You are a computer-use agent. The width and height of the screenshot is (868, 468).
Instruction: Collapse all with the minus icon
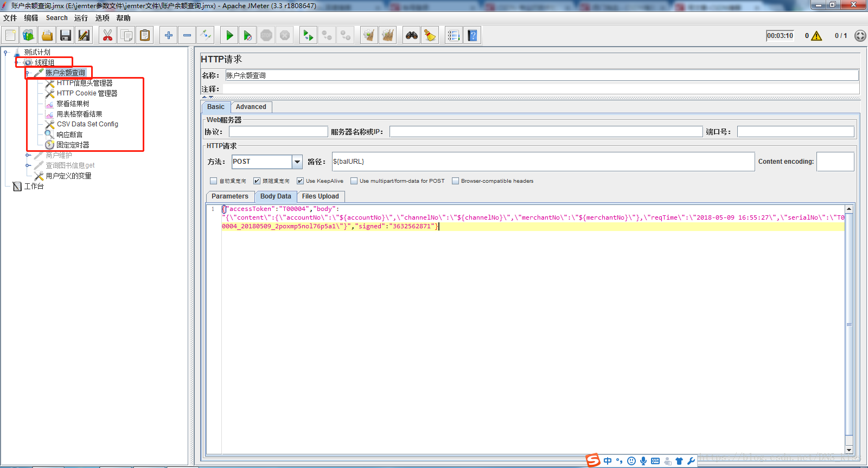(x=187, y=35)
